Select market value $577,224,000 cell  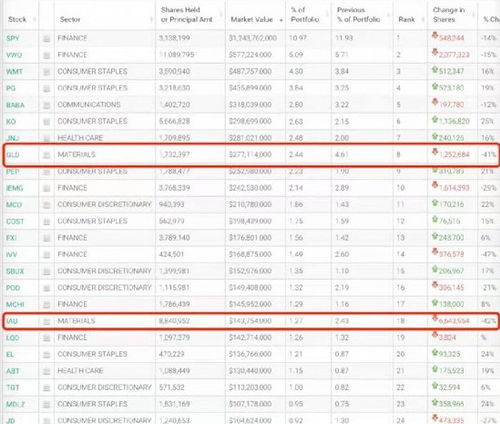250,55
